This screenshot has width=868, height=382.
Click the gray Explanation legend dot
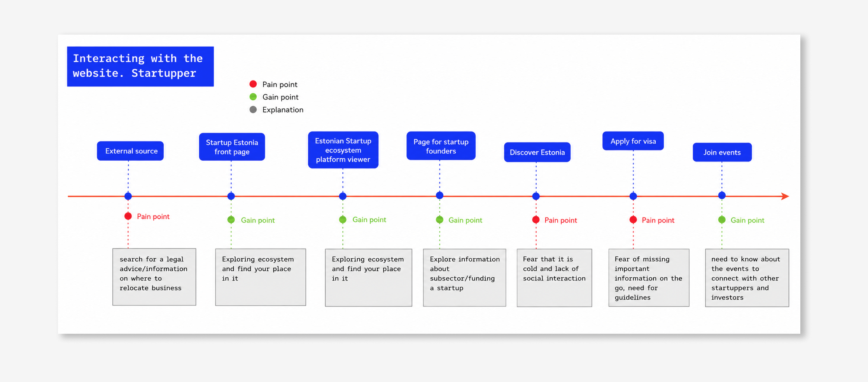[x=253, y=110]
